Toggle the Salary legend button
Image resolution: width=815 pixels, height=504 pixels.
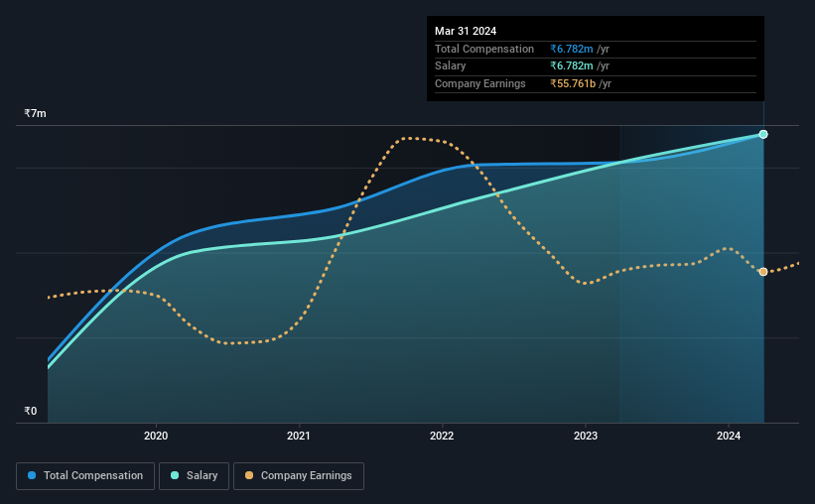[194, 476]
